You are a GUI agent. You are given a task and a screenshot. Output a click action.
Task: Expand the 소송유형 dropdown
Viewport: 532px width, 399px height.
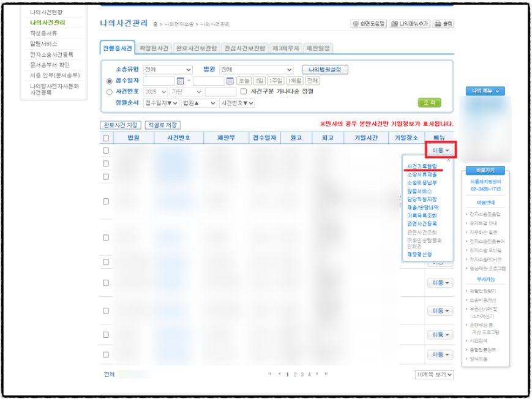[x=167, y=70]
